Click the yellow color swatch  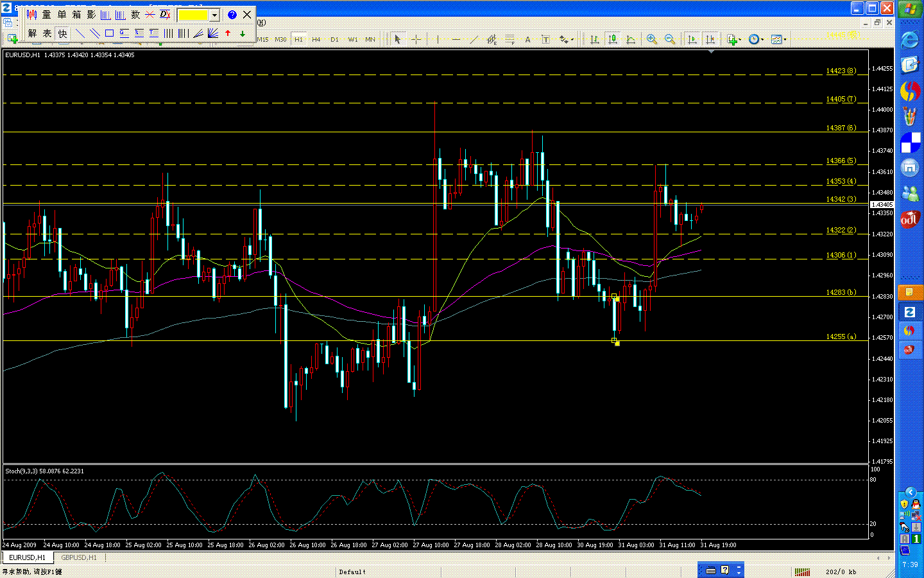click(193, 15)
